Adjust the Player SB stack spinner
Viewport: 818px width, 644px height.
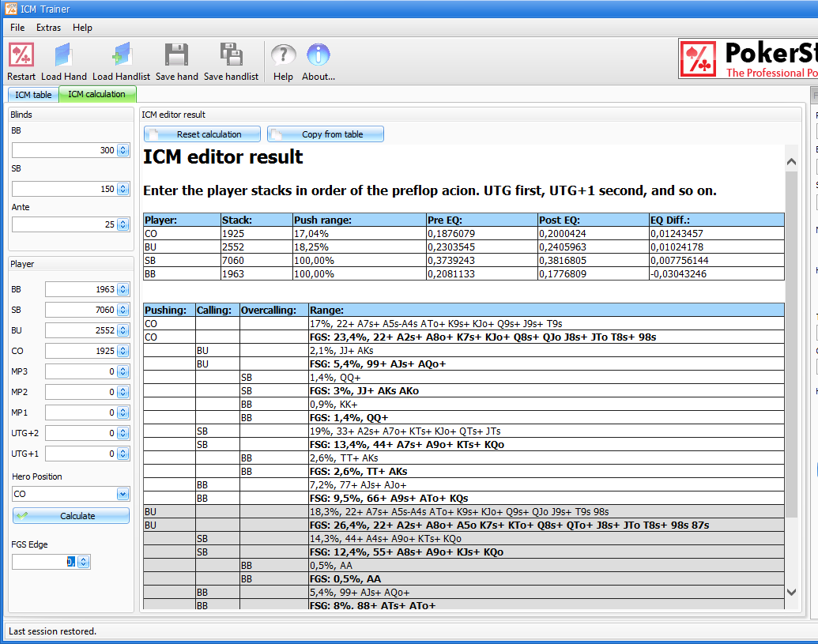tap(123, 310)
